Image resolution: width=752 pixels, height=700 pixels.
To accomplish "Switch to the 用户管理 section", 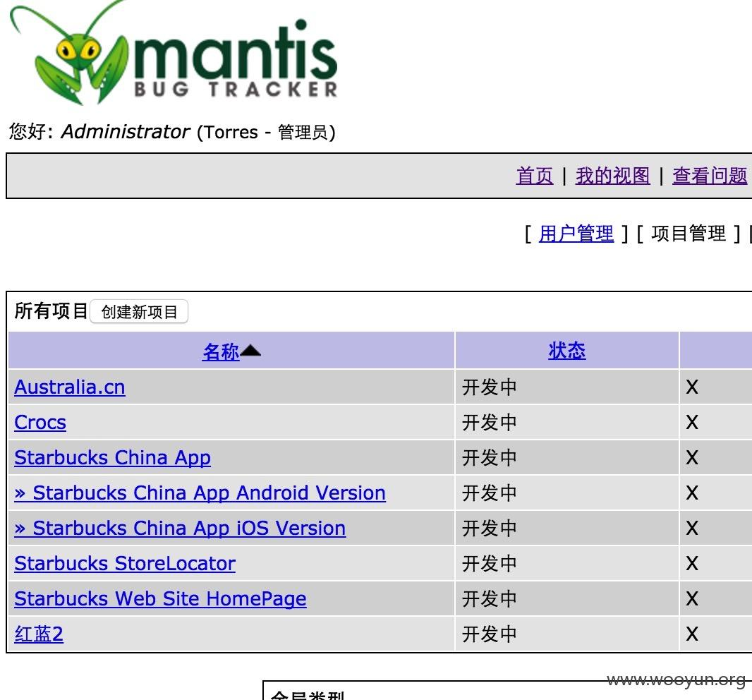I will tap(576, 234).
